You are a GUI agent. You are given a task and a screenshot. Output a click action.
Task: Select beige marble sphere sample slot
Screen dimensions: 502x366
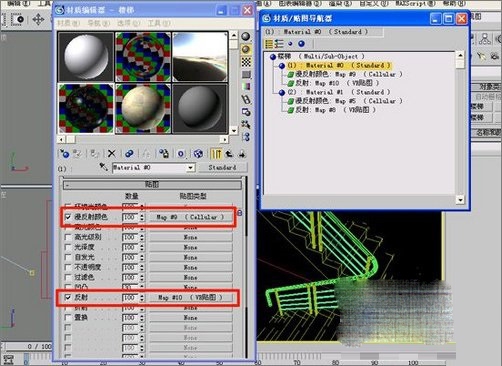point(143,109)
